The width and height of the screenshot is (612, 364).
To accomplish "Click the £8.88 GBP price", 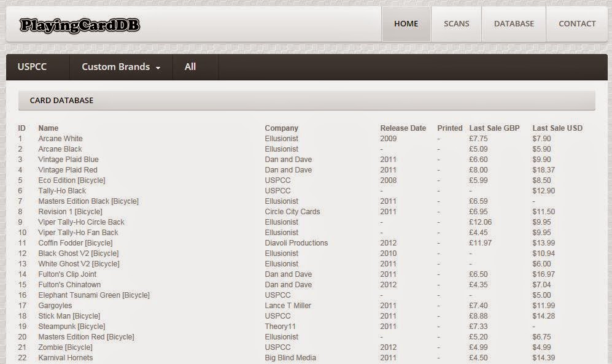I will click(478, 316).
